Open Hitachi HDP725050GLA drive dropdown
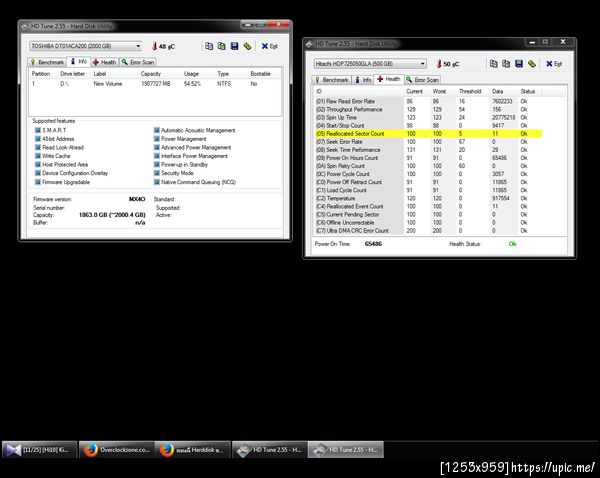The image size is (600, 478). [x=370, y=64]
